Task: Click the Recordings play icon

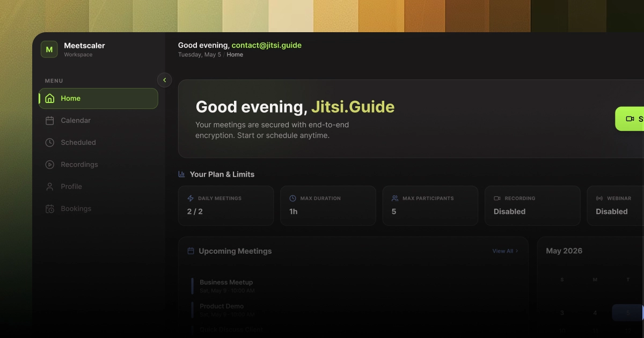Action: (x=50, y=165)
